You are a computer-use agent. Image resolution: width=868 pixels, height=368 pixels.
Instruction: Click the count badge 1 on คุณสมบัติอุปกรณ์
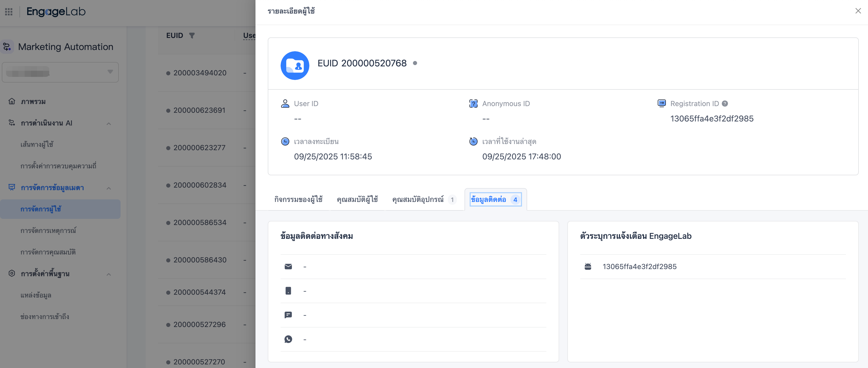click(452, 200)
